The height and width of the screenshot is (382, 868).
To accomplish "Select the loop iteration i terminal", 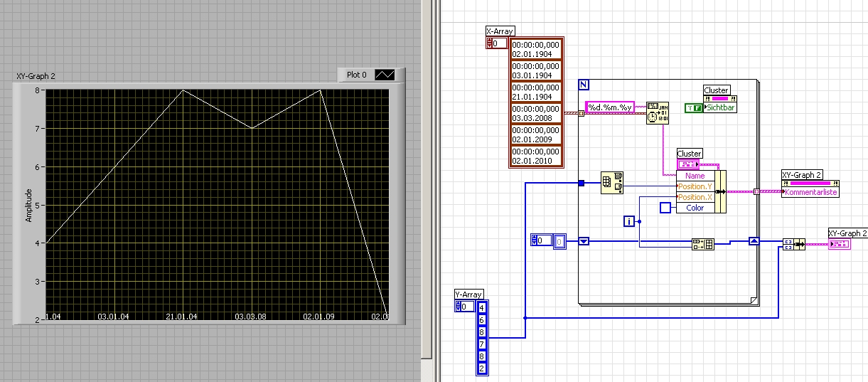I will [x=628, y=221].
